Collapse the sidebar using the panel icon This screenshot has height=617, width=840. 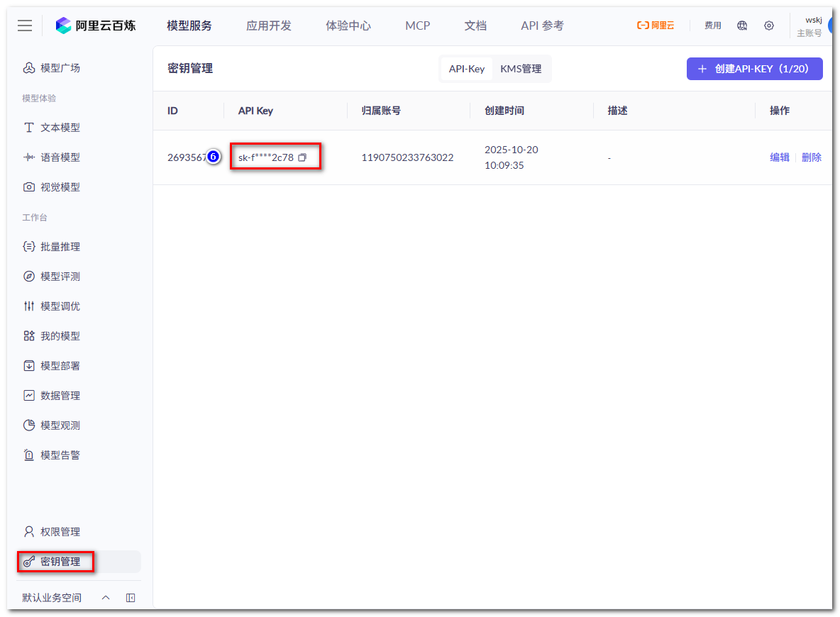coord(131,598)
